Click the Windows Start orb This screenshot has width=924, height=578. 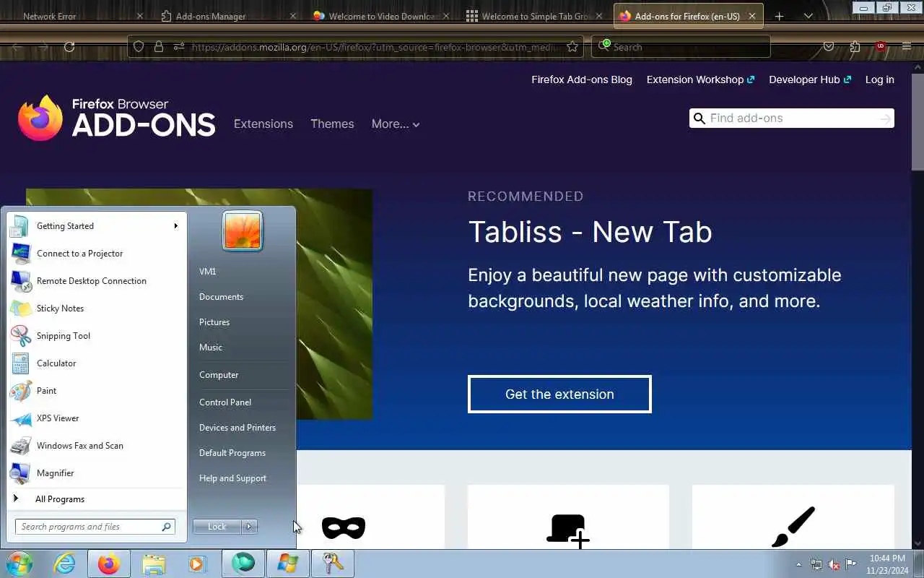tap(19, 564)
